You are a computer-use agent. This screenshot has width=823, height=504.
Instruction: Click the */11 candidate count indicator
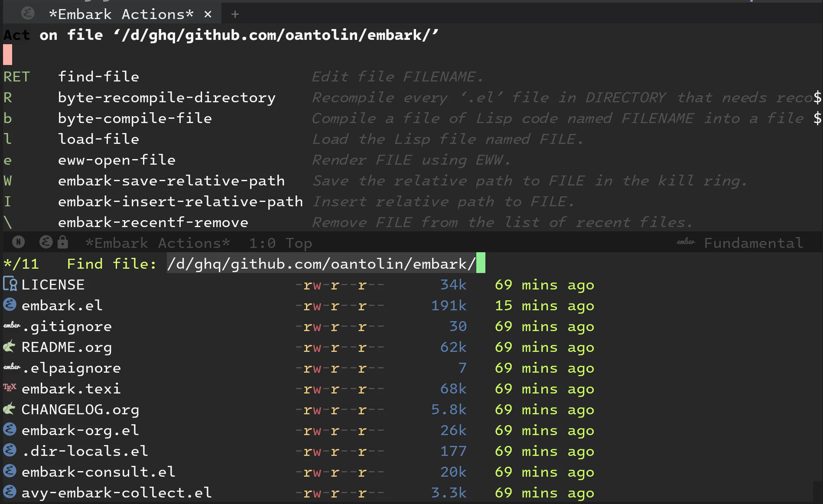21,263
